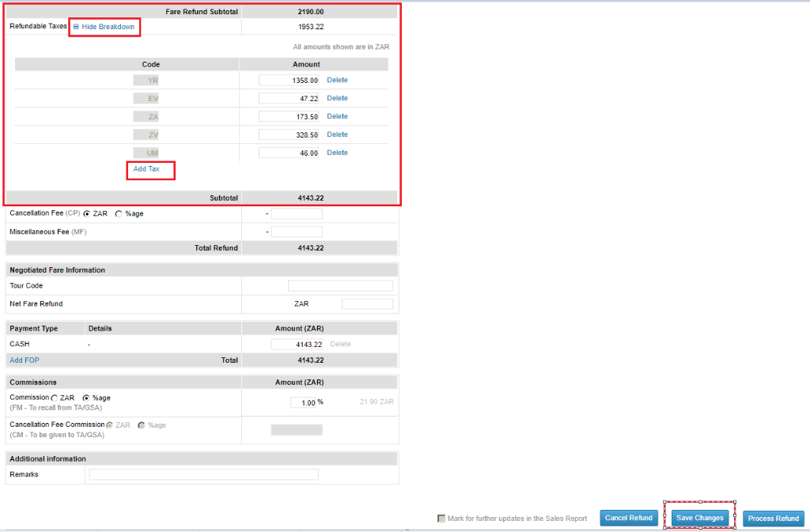Delete the UM tax row

click(x=337, y=153)
